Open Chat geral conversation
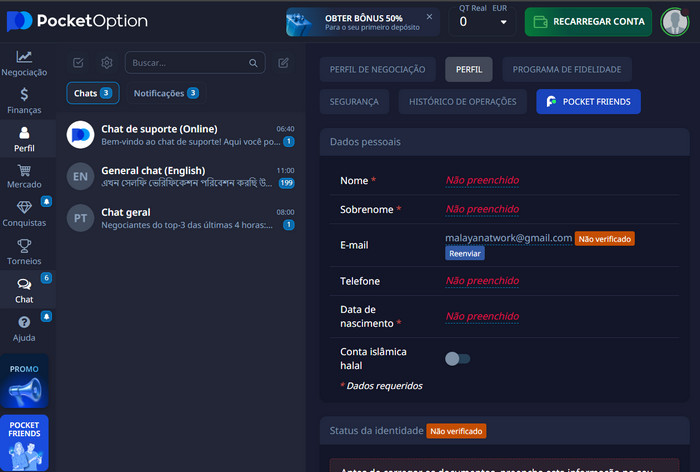 click(x=180, y=218)
